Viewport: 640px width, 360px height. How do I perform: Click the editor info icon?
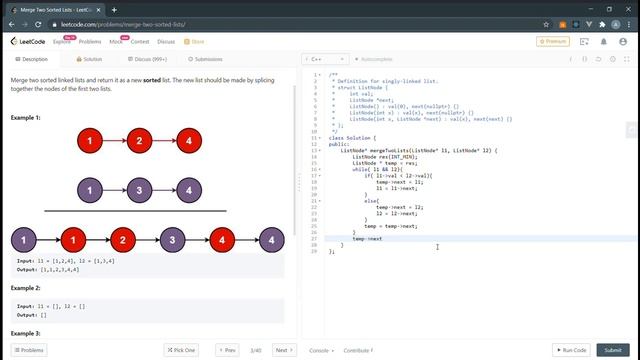click(x=571, y=59)
